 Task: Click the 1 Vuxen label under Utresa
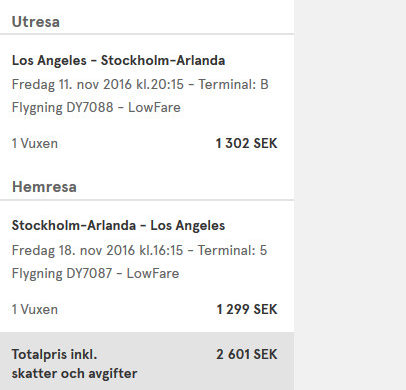coord(35,143)
